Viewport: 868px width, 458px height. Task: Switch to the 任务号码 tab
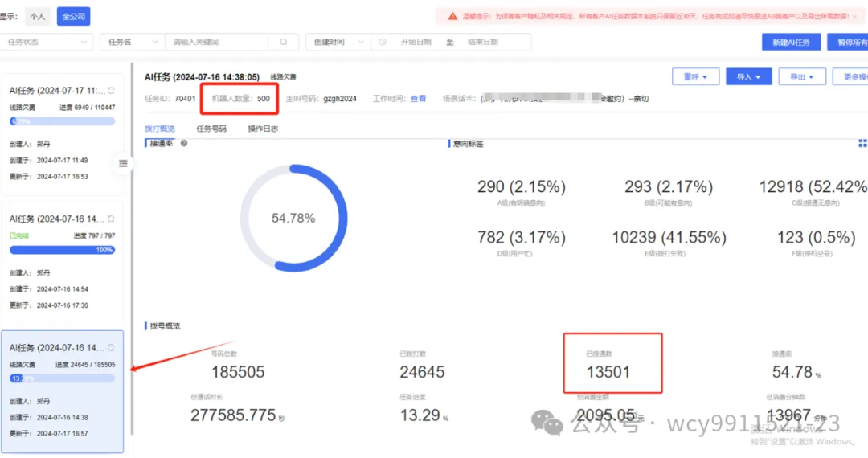click(x=211, y=129)
